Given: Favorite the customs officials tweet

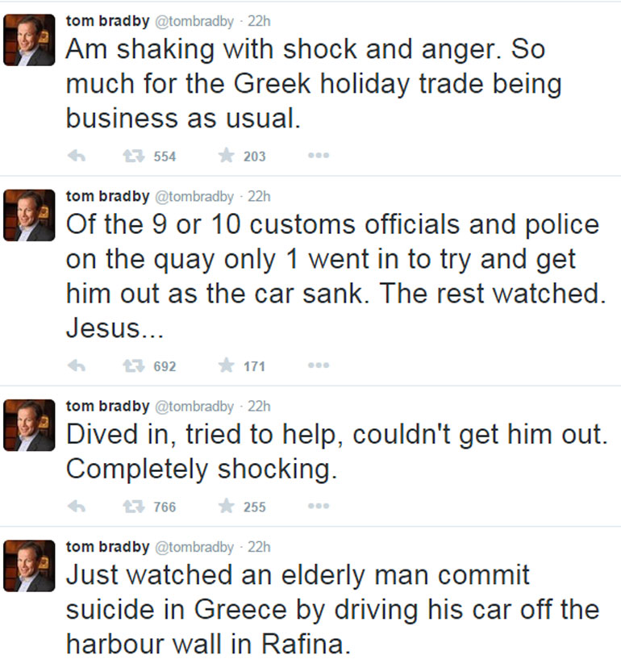Looking at the screenshot, I should tap(226, 366).
